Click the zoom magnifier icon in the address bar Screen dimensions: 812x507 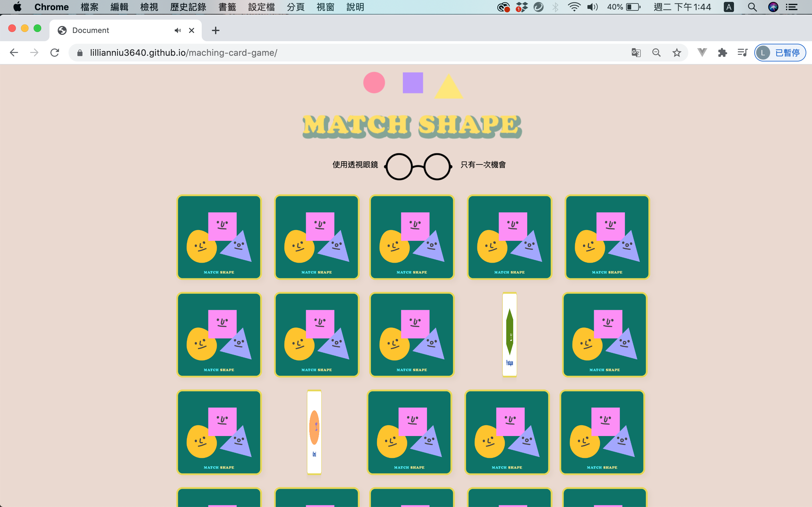(x=656, y=53)
